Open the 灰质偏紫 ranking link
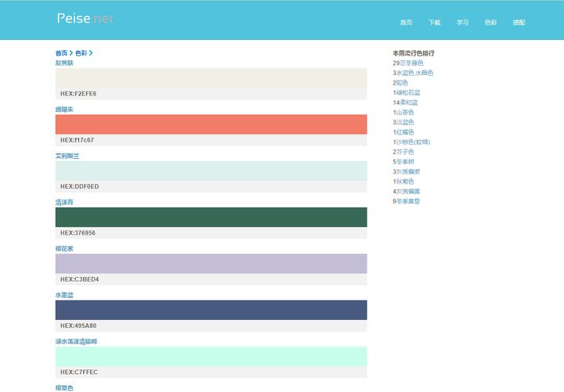564x392 pixels. pos(408,172)
